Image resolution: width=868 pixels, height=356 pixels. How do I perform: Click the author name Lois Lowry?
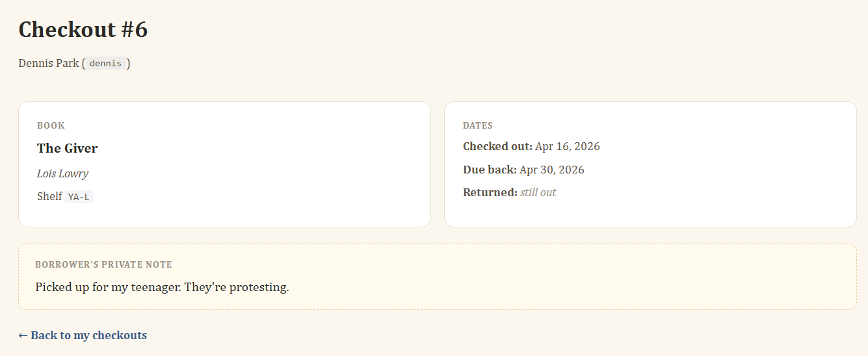[x=62, y=173]
